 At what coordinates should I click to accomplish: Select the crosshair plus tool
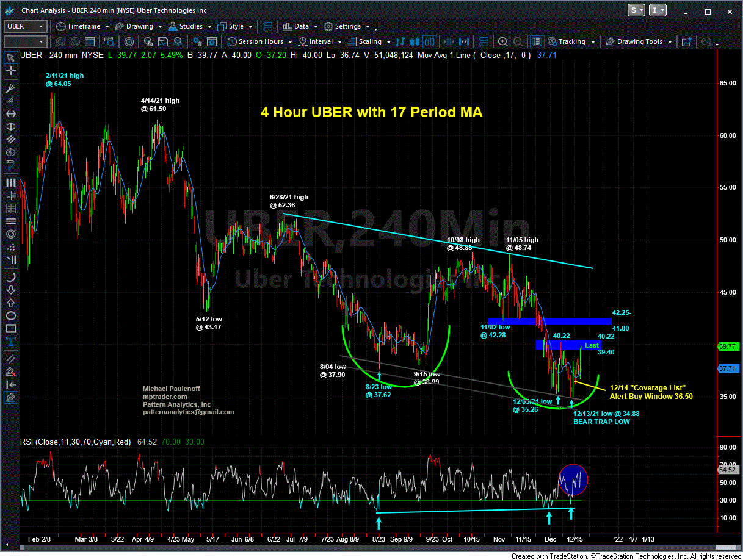pos(10,71)
